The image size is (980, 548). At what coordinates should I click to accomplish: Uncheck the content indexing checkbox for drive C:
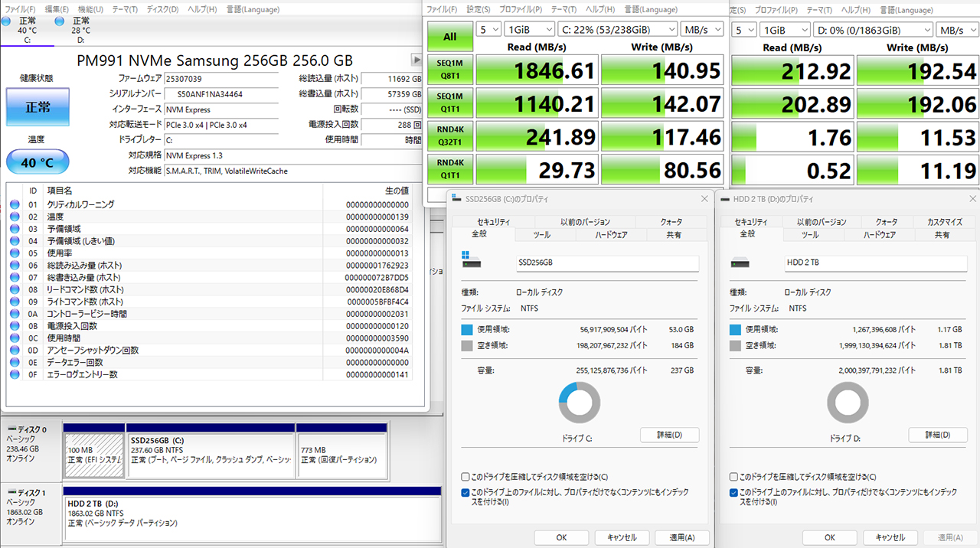click(x=465, y=493)
